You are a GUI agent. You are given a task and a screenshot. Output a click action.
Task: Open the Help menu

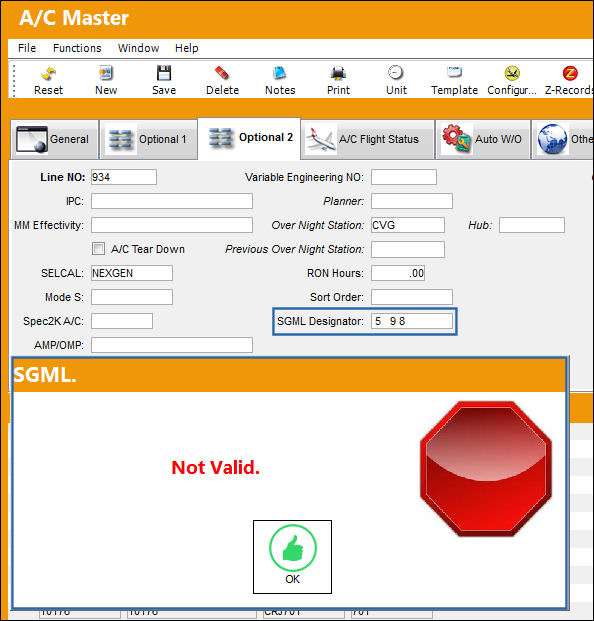coord(187,48)
